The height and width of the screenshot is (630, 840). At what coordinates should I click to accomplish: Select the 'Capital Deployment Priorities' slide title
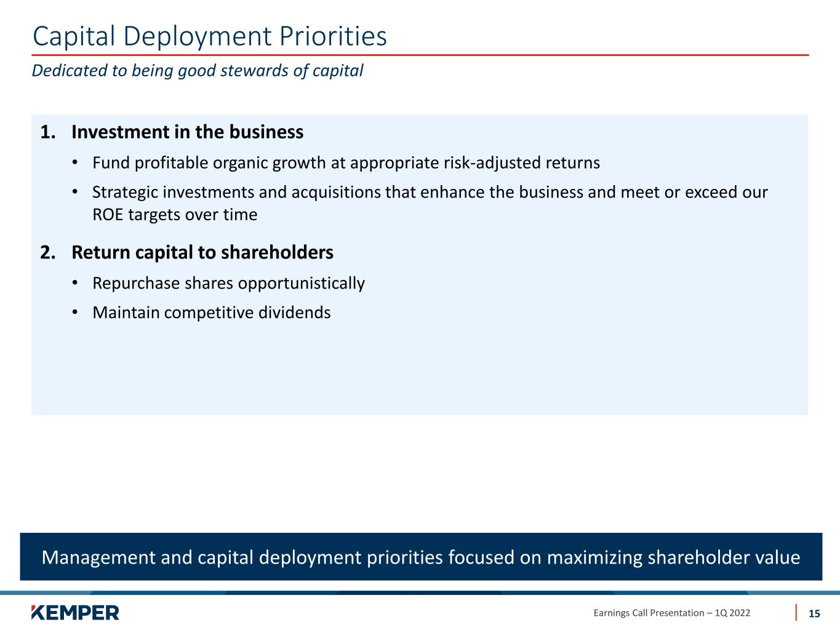(209, 36)
